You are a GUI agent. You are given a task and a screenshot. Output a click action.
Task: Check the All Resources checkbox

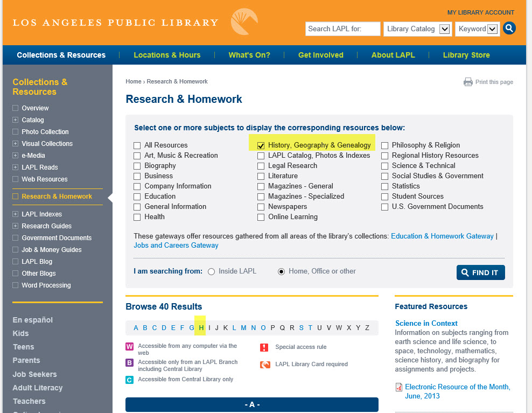(x=137, y=145)
